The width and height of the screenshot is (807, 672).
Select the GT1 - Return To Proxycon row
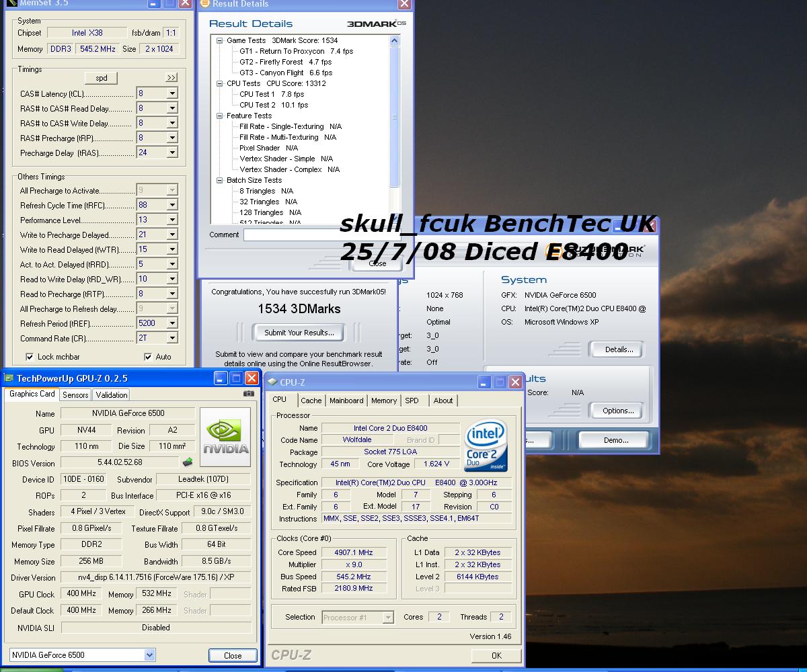click(x=296, y=51)
